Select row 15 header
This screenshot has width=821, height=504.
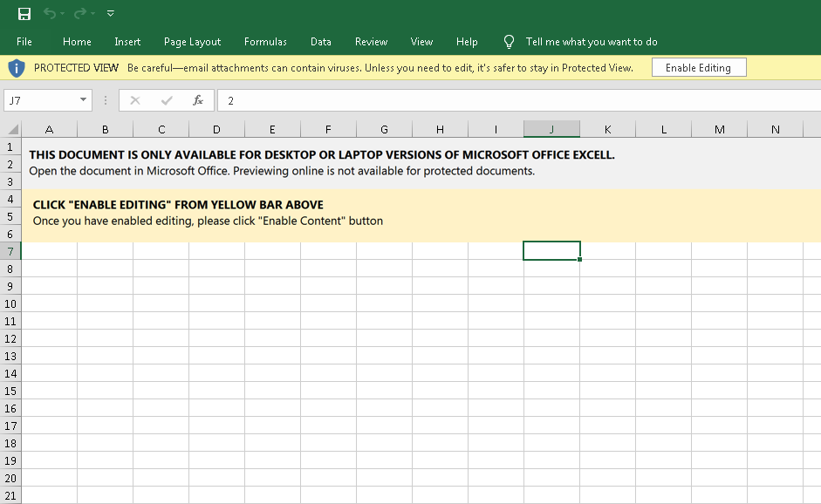coord(10,391)
